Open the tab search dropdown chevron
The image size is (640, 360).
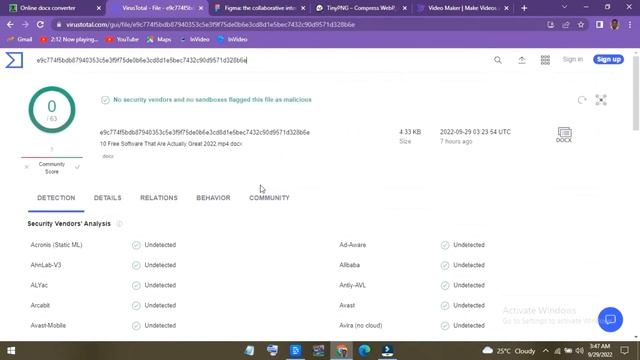pyautogui.click(x=564, y=7)
